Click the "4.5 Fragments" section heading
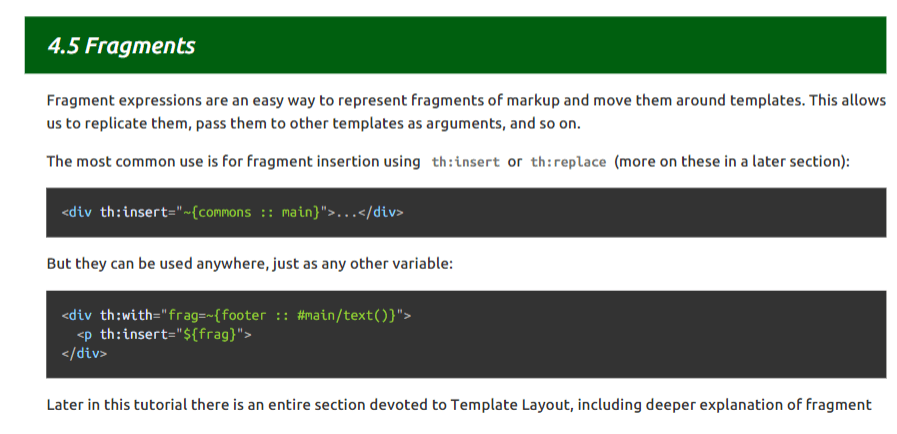 click(x=121, y=46)
